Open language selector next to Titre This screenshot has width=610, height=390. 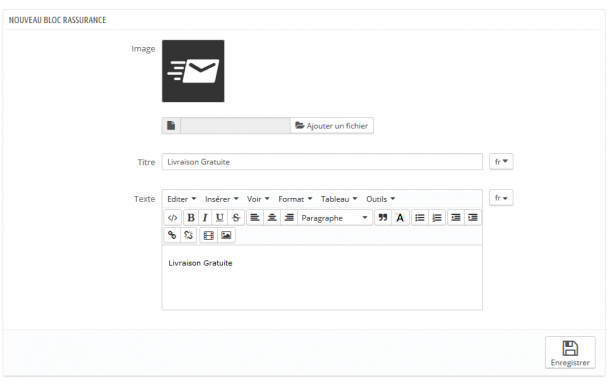click(501, 162)
